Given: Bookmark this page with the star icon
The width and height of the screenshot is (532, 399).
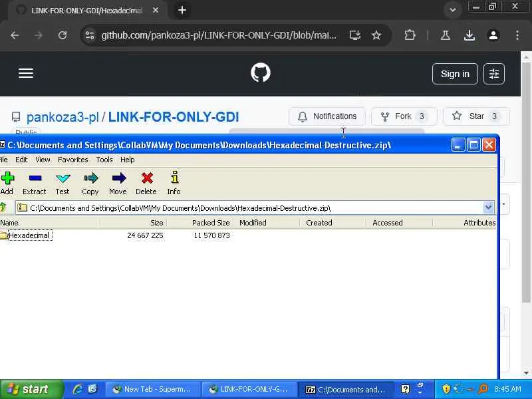Looking at the screenshot, I should point(376,35).
